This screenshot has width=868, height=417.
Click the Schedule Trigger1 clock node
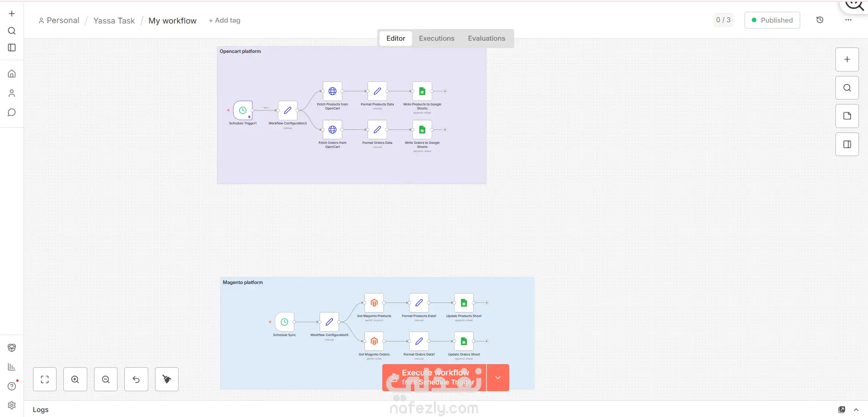[243, 110]
